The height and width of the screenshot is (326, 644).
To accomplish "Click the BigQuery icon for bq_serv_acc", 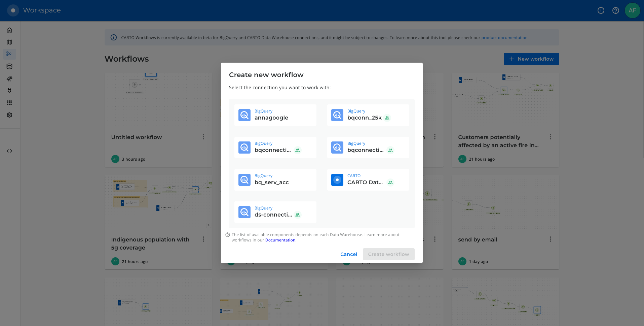I will point(244,180).
